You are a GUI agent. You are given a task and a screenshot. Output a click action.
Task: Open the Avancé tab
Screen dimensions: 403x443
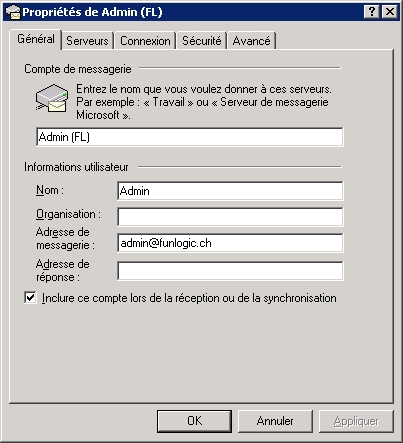pyautogui.click(x=251, y=41)
